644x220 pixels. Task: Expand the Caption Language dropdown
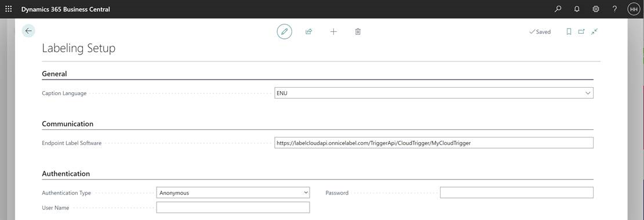pyautogui.click(x=434, y=93)
